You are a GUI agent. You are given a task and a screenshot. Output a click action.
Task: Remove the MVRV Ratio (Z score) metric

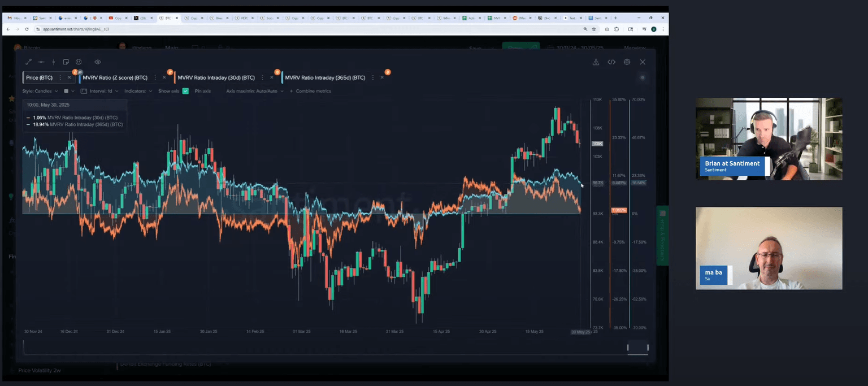coord(164,77)
